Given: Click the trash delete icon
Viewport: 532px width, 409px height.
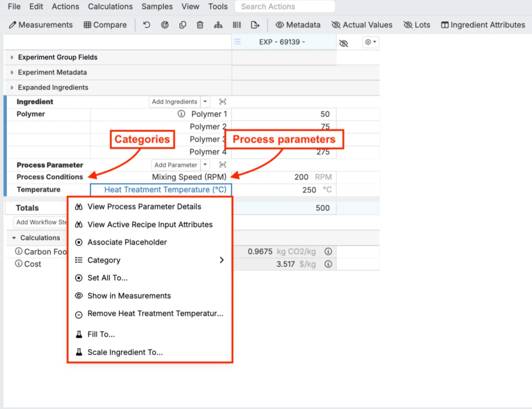Looking at the screenshot, I should pos(200,25).
